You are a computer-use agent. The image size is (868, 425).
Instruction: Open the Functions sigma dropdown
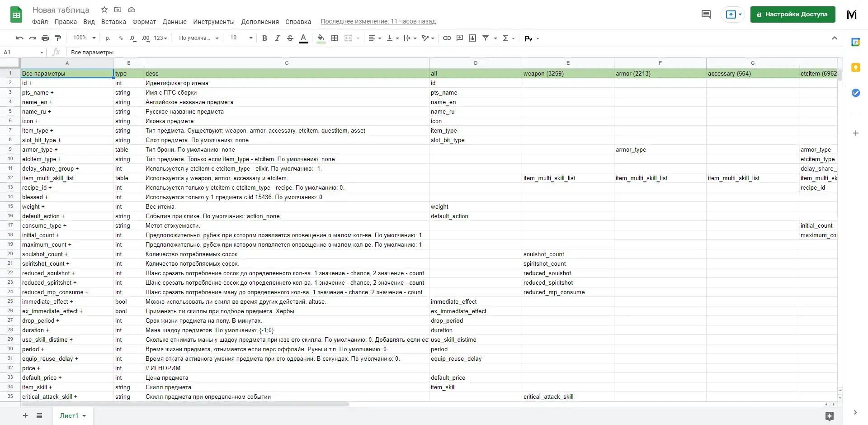point(509,38)
